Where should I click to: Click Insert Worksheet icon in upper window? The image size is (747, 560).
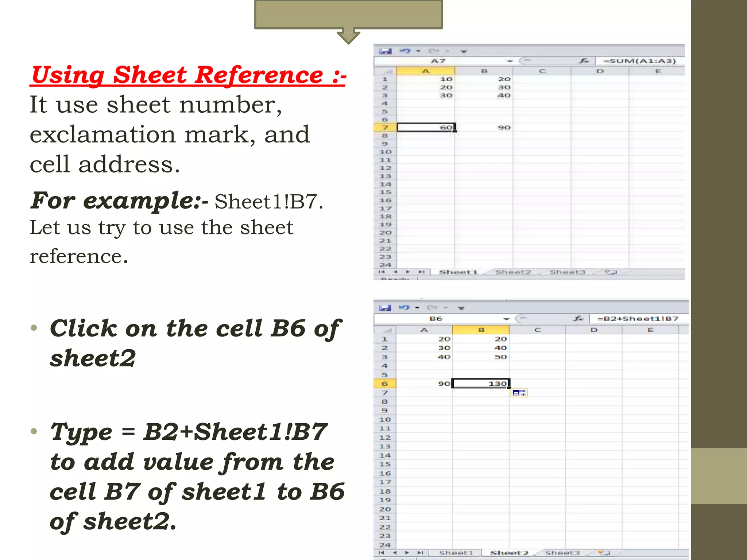[610, 272]
